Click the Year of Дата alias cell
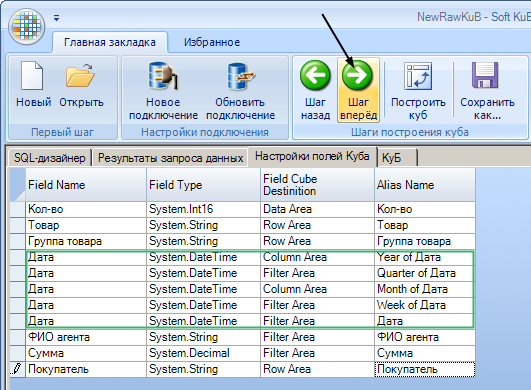This screenshot has width=531, height=390. tap(425, 257)
